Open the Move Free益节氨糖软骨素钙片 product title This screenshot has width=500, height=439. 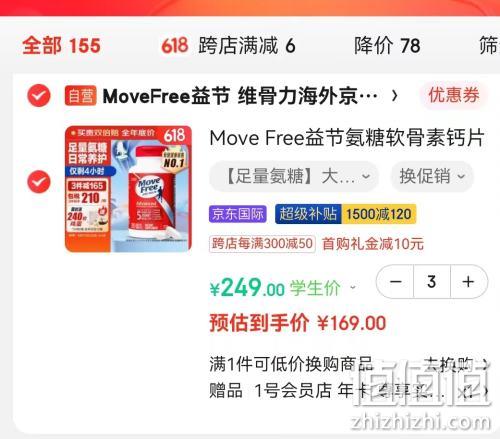[x=347, y=138]
